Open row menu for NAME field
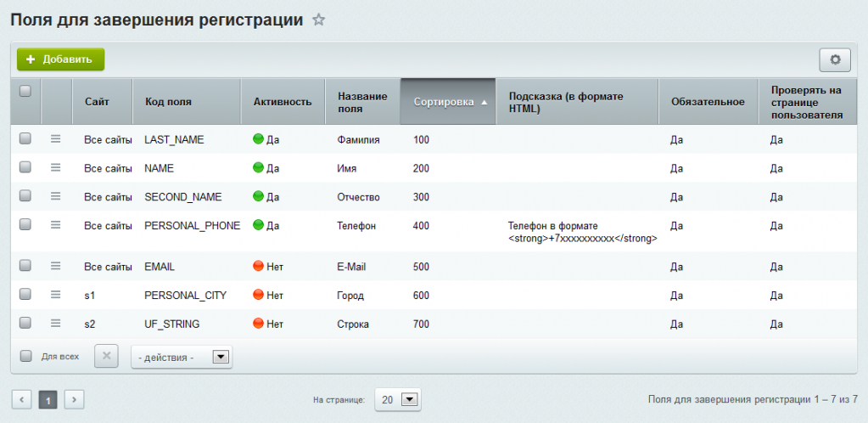The image size is (868, 423). [55, 168]
